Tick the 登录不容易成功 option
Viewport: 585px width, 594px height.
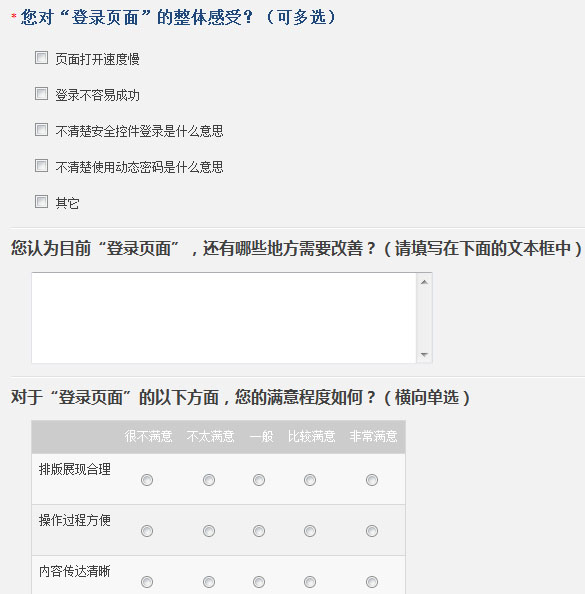tap(41, 94)
